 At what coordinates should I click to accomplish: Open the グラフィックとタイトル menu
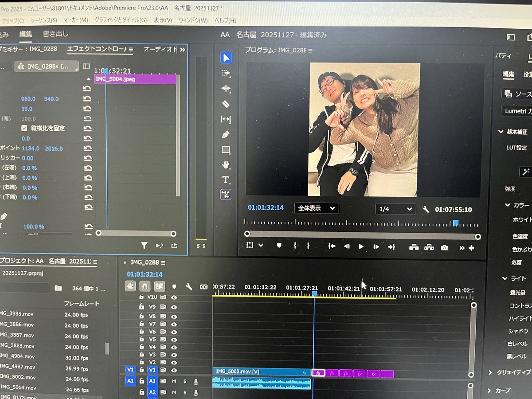[x=120, y=20]
